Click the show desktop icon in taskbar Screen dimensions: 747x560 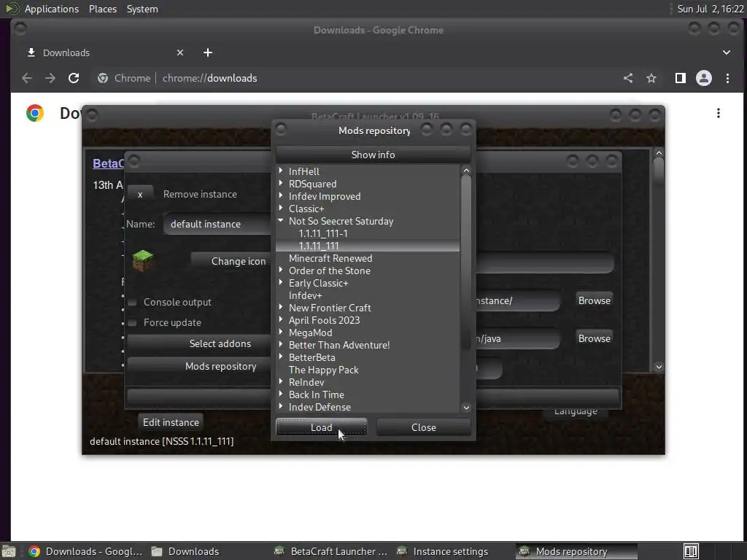8,551
